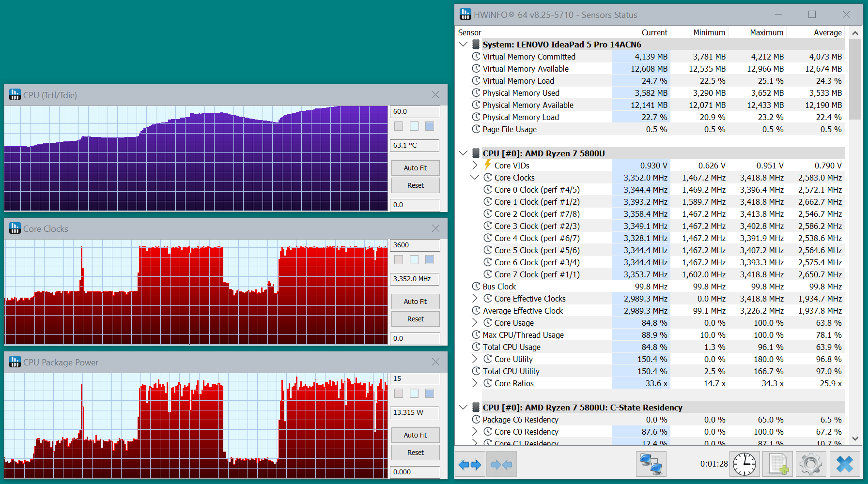
Task: Click the save log file icon
Action: click(778, 465)
